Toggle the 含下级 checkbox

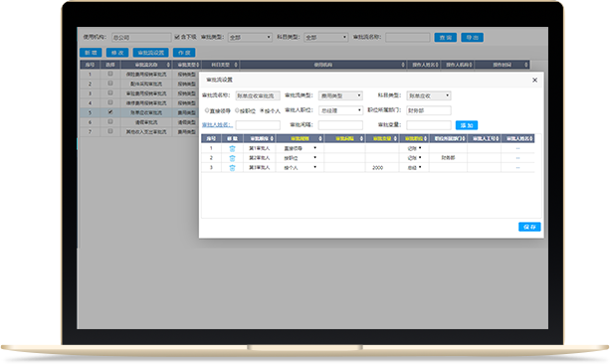tap(177, 37)
